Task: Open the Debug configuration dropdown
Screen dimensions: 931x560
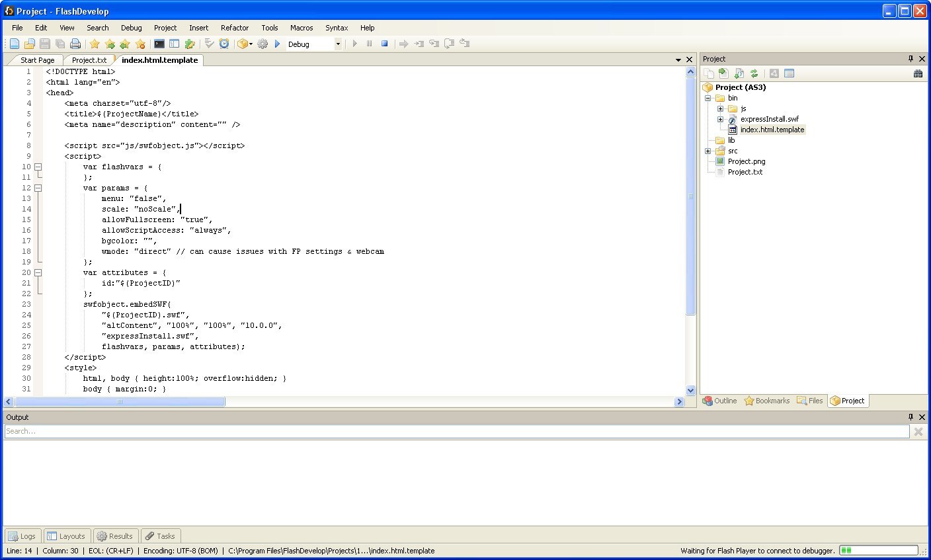Action: (338, 44)
